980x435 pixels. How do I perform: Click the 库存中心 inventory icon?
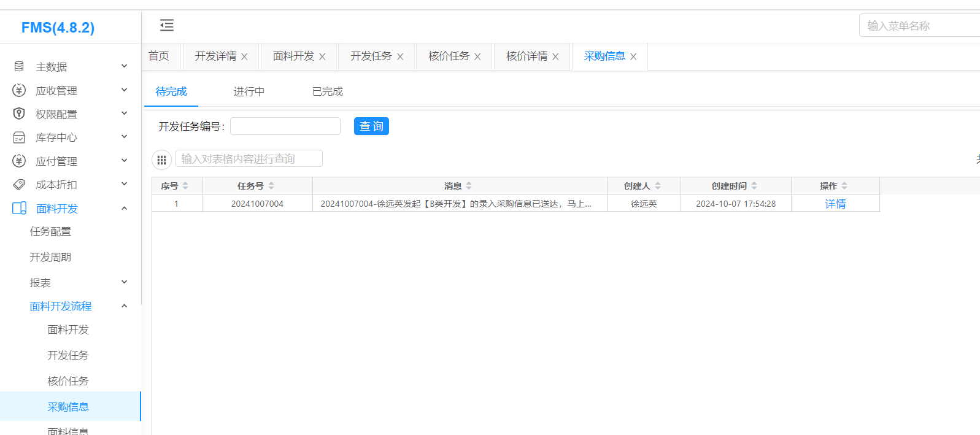19,137
